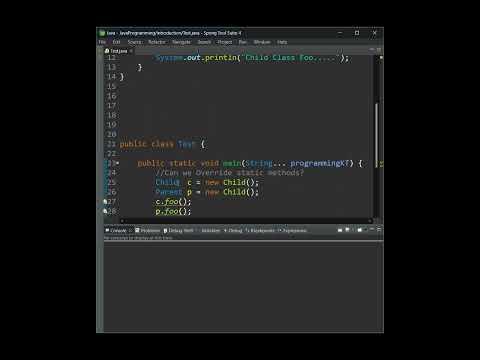The height and width of the screenshot is (360, 480).
Task: Open the Window menu
Action: pyautogui.click(x=262, y=42)
